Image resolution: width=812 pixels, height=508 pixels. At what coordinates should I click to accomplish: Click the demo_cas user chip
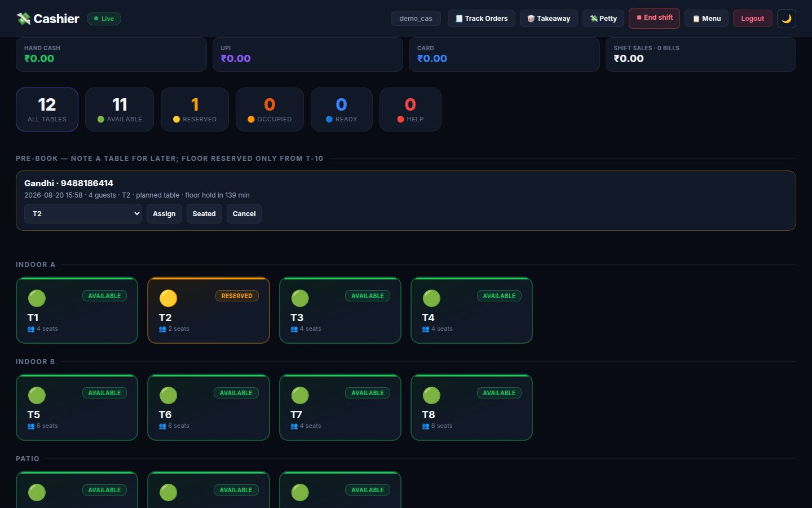click(416, 19)
